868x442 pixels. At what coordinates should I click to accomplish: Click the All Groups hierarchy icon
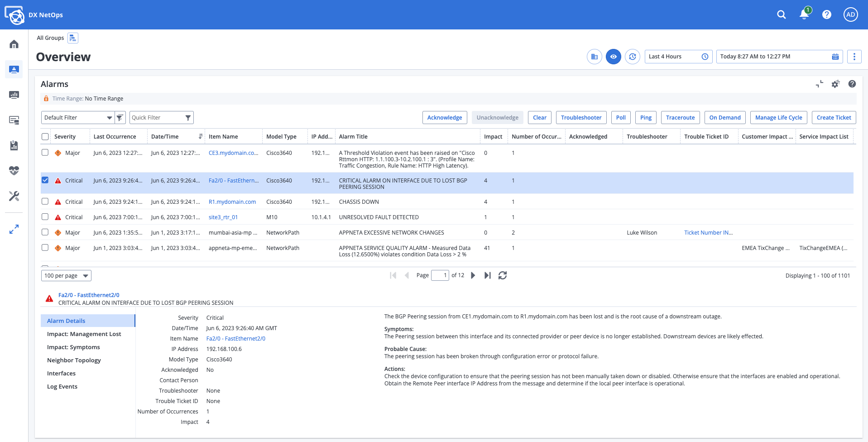[73, 38]
